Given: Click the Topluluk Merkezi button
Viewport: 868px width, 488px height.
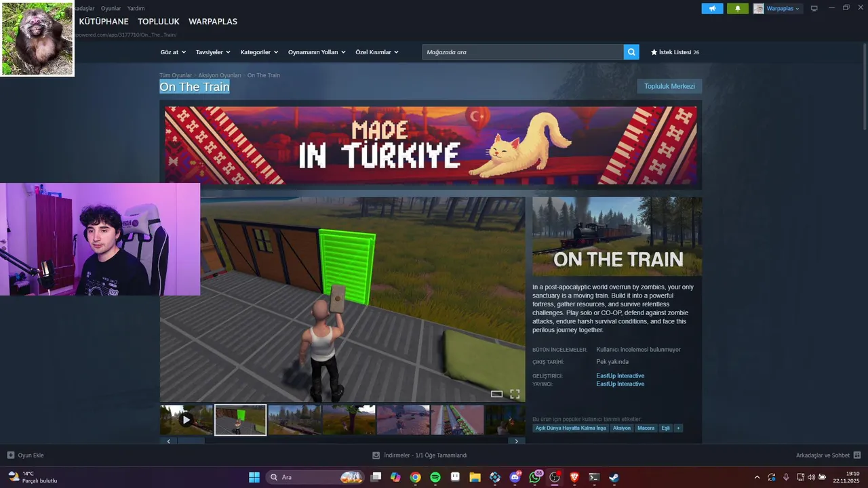Looking at the screenshot, I should [669, 86].
